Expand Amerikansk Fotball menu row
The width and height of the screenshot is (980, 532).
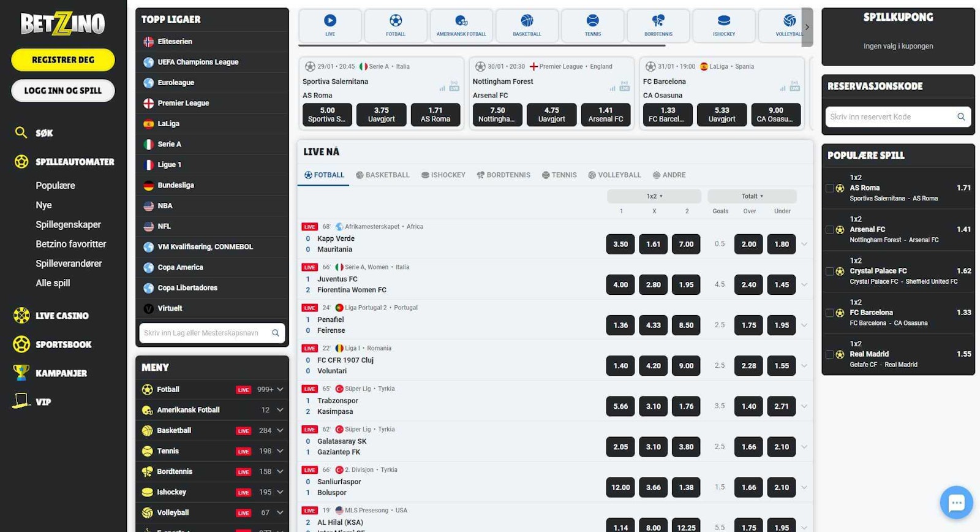(x=280, y=410)
